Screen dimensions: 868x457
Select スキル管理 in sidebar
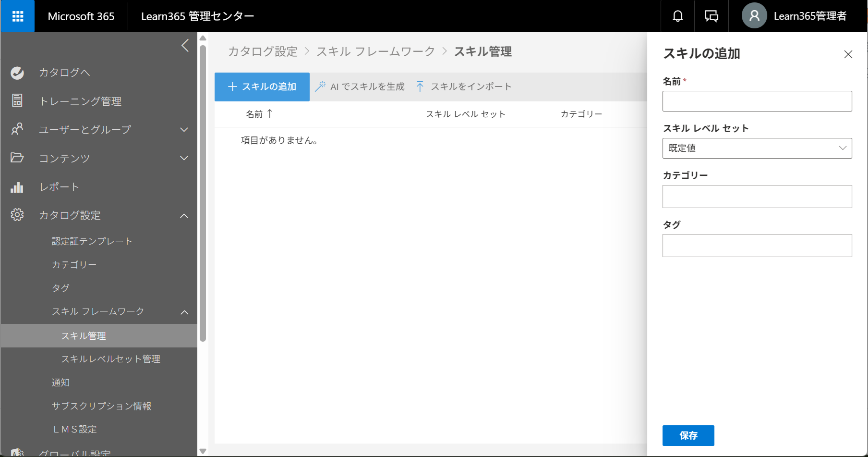coord(99,336)
